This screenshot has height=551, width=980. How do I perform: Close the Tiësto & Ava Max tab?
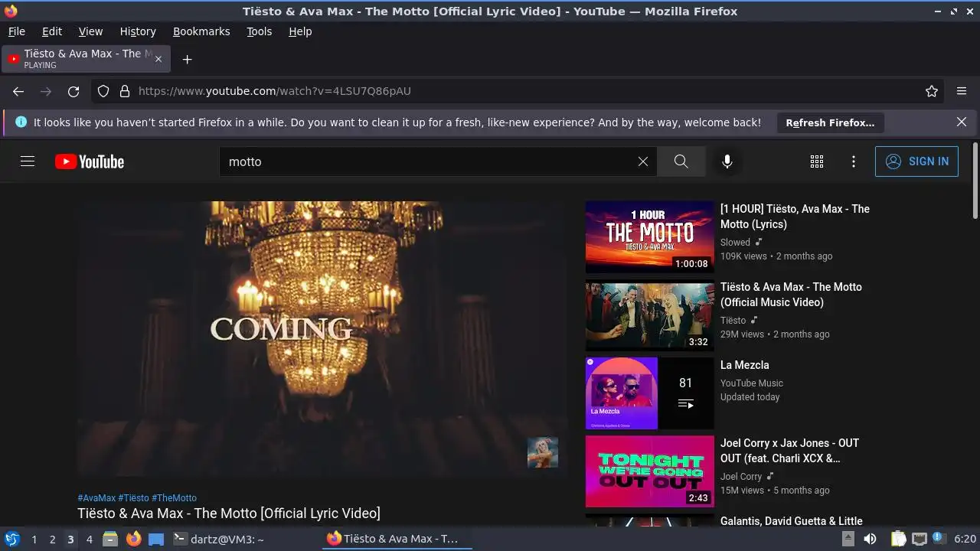(158, 59)
